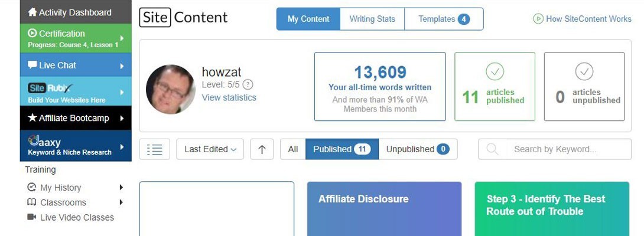This screenshot has height=236, width=644.
Task: Expand the My History submenu arrow
Action: pyautogui.click(x=121, y=188)
